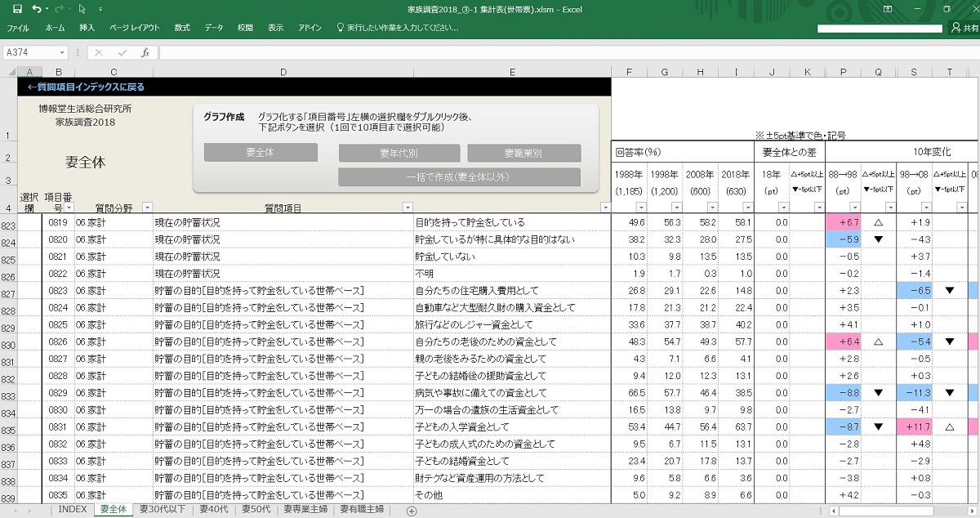The image size is (980, 518).
Task: Click the pink +11.7 highlighted cell
Action: click(x=914, y=426)
